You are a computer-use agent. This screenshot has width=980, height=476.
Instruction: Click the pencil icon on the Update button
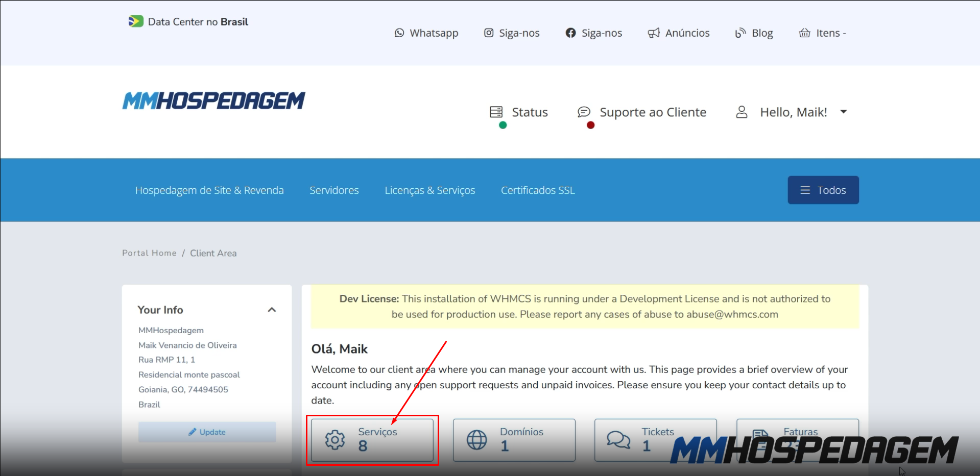(x=192, y=432)
